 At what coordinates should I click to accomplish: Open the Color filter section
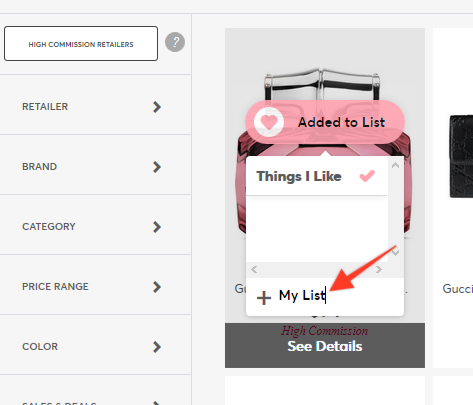point(95,346)
